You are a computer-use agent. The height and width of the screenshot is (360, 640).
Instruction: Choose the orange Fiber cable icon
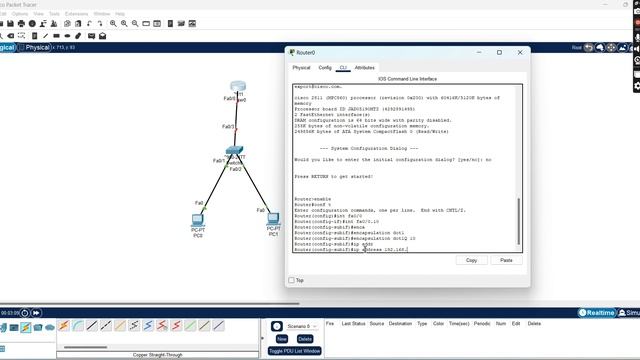(x=120, y=325)
